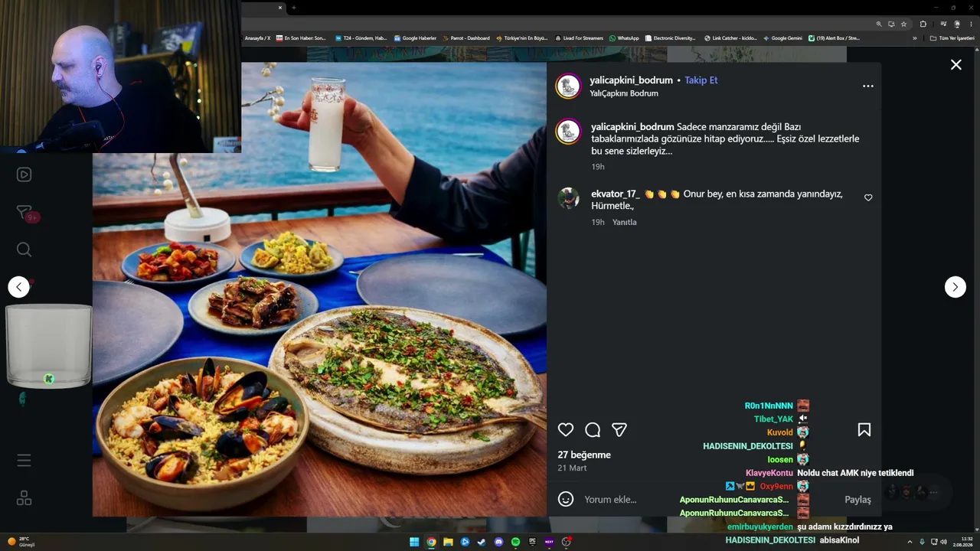Share the post with the paper-plane icon
Viewport: 980px width, 551px height.
tap(619, 430)
